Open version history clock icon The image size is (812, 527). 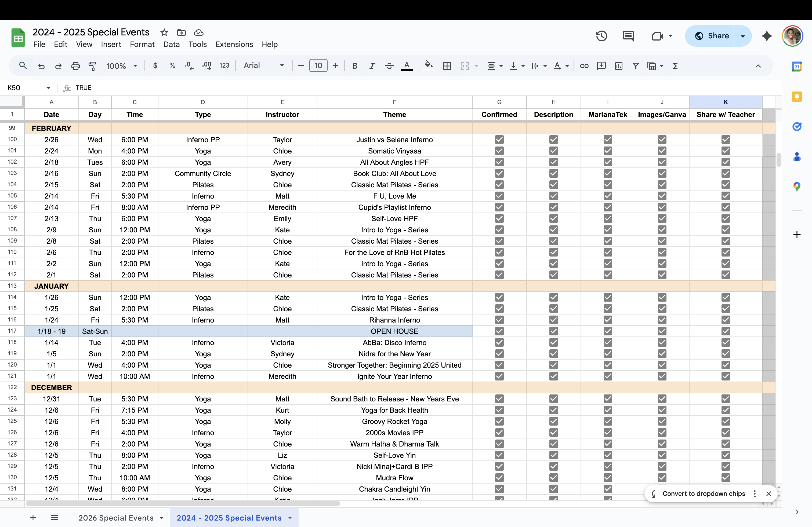point(601,36)
